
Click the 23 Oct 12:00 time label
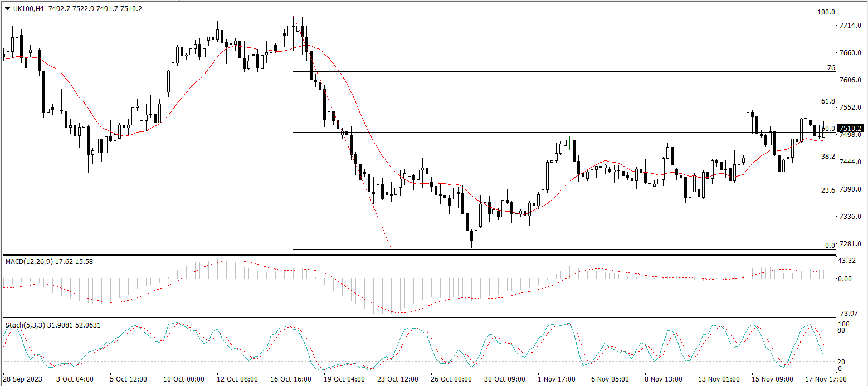398,379
